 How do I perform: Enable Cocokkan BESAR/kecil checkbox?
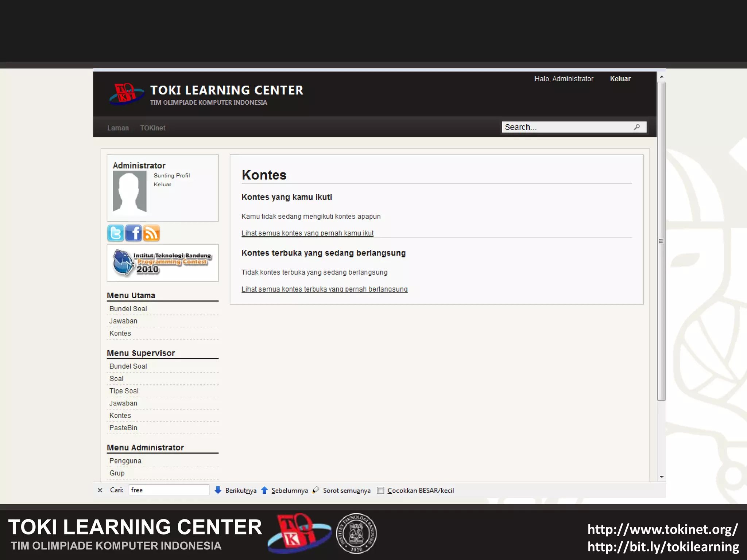pyautogui.click(x=380, y=490)
